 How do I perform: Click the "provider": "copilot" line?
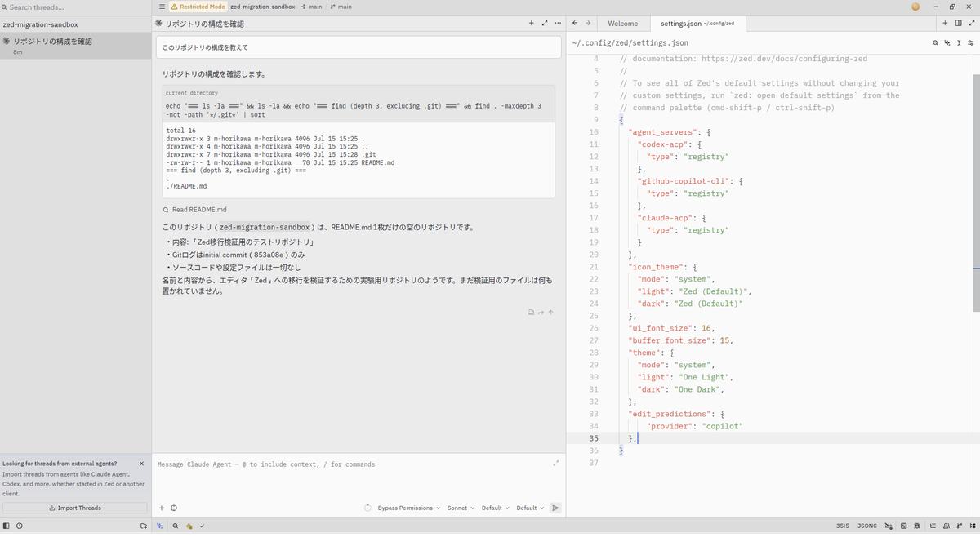[695, 426]
